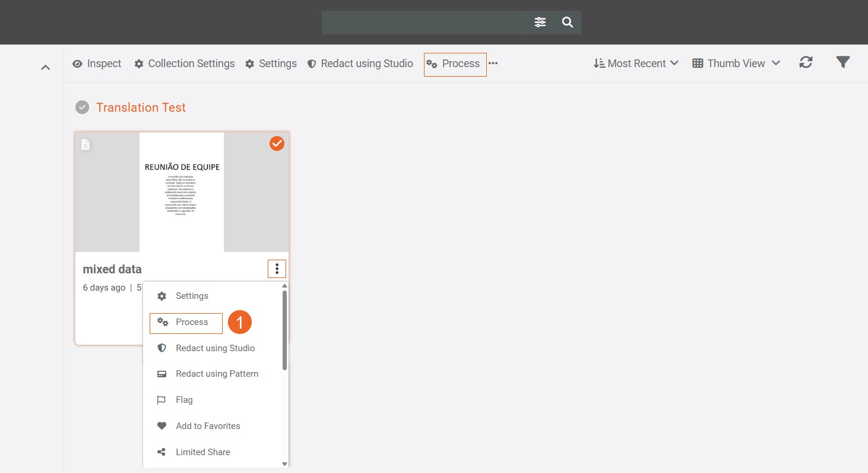Click inside the top search input field
The width and height of the screenshot is (868, 473).
pyautogui.click(x=423, y=23)
